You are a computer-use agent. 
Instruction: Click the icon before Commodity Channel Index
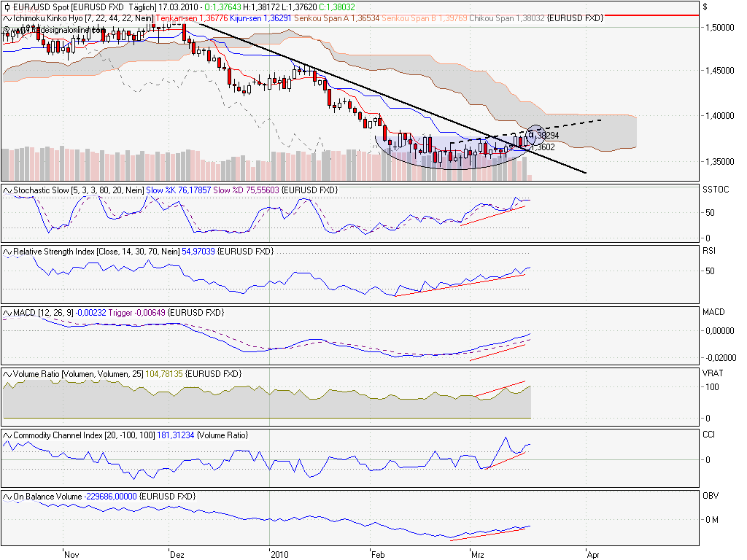7,435
